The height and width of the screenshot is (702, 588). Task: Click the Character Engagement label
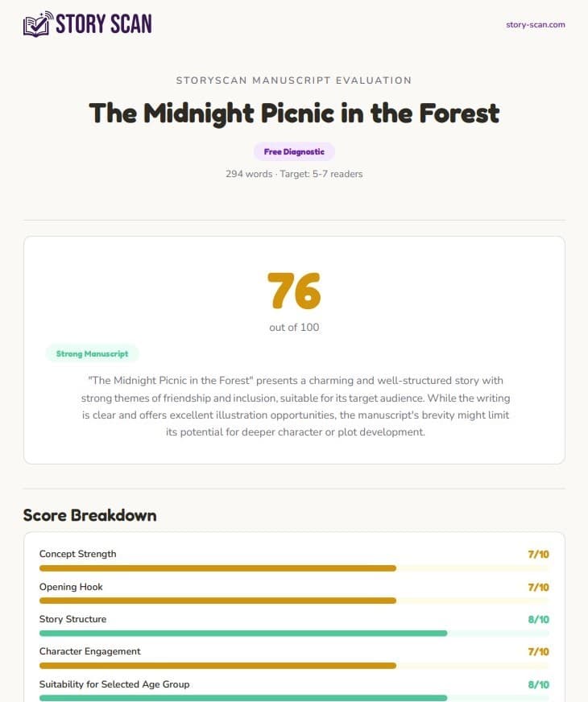point(90,651)
